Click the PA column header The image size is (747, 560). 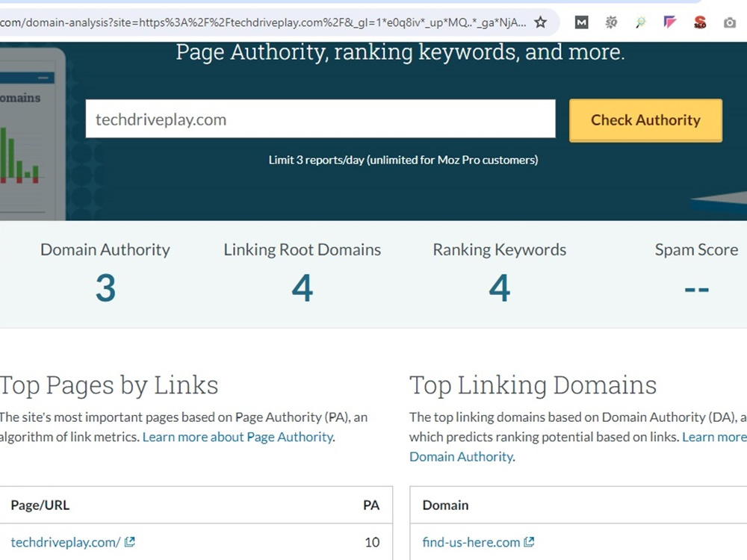(371, 505)
